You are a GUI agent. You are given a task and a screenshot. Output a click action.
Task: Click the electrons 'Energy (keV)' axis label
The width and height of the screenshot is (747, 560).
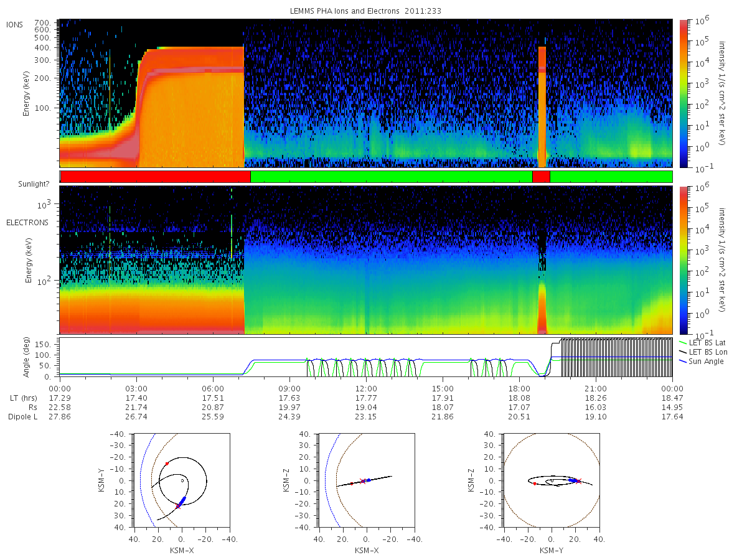(x=29, y=260)
